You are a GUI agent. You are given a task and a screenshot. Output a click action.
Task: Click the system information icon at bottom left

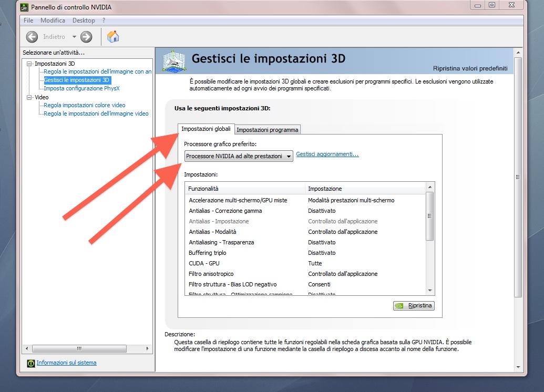pos(31,363)
